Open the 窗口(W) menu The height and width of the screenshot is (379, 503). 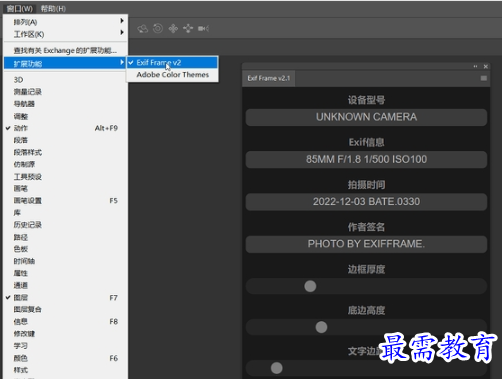[x=20, y=8]
